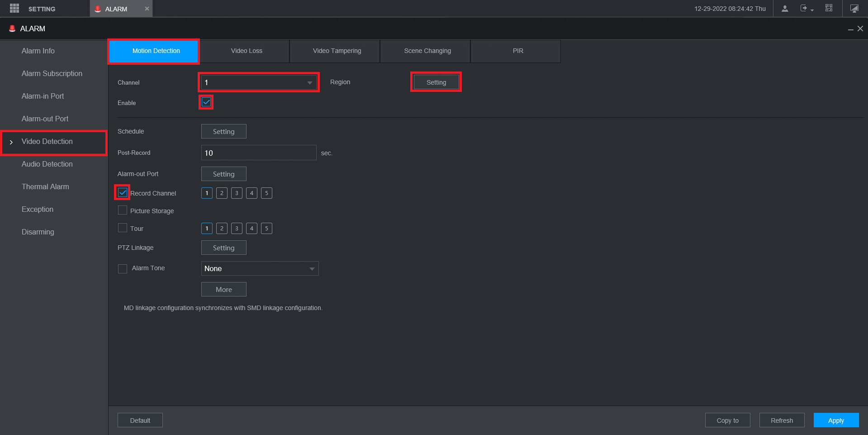The width and height of the screenshot is (868, 435).
Task: Check the Alarm Tone checkbox
Action: (123, 269)
